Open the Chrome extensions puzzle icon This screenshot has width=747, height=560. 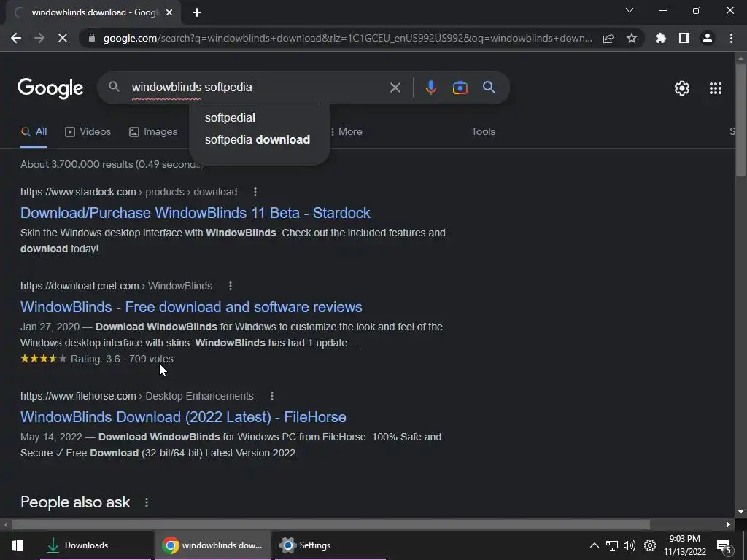tap(661, 38)
